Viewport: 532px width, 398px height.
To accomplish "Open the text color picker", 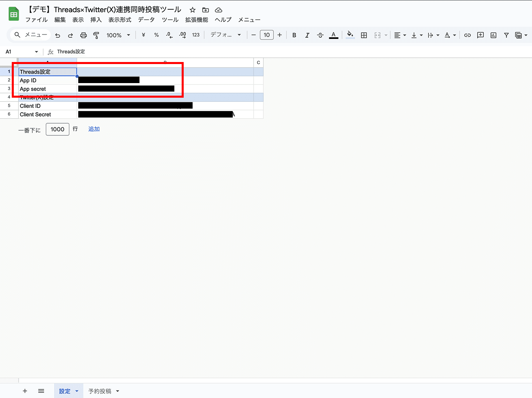I will click(333, 35).
